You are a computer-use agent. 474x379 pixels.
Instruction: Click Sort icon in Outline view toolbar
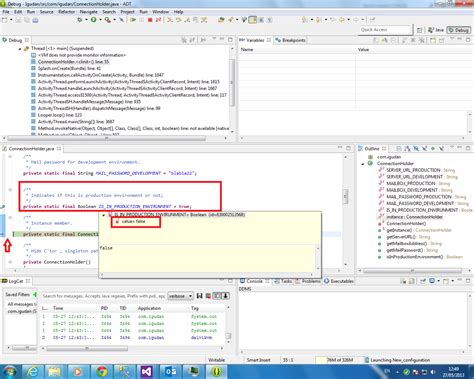click(407, 148)
